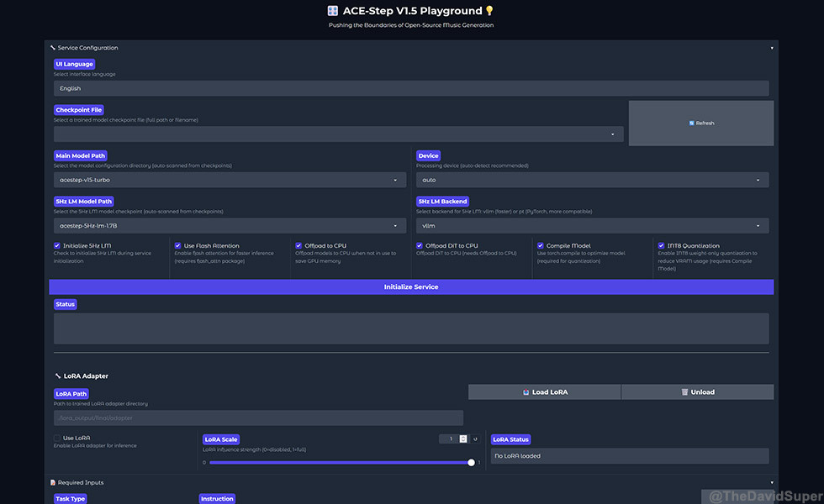The image size is (824, 504).
Task: Click the LoRA Path input field
Action: 258,417
